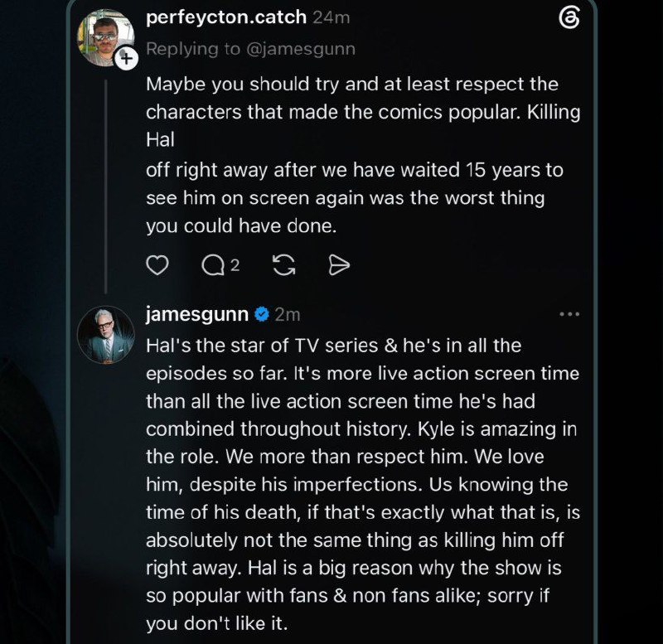
Task: Click the vertical thread connector line
Action: click(x=106, y=186)
